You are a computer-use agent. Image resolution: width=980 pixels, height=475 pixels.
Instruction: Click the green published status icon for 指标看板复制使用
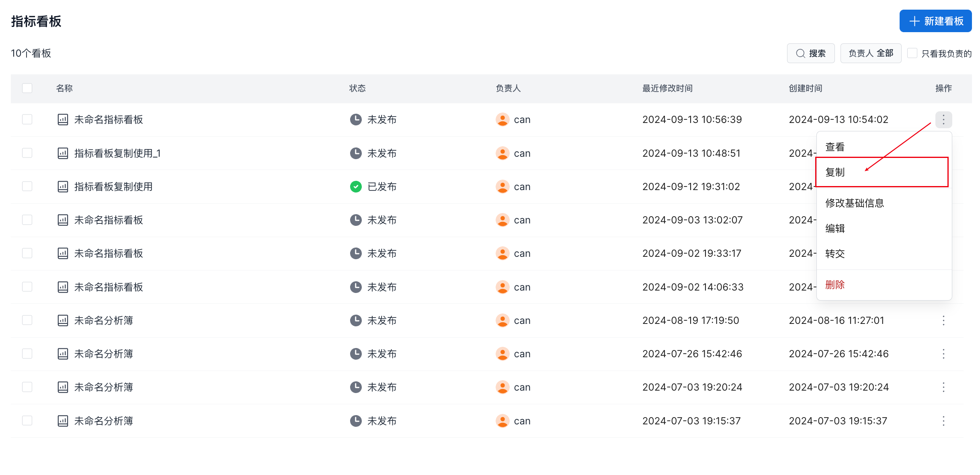(x=355, y=186)
